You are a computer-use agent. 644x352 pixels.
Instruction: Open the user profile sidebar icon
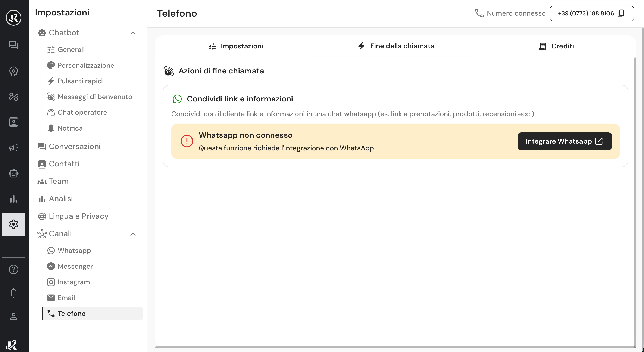(13, 316)
